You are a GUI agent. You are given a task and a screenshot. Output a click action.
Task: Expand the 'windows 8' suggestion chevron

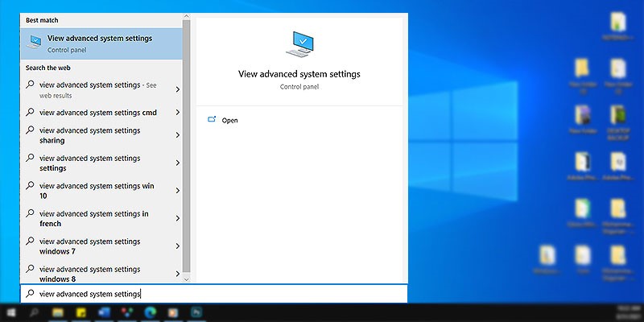coord(177,274)
